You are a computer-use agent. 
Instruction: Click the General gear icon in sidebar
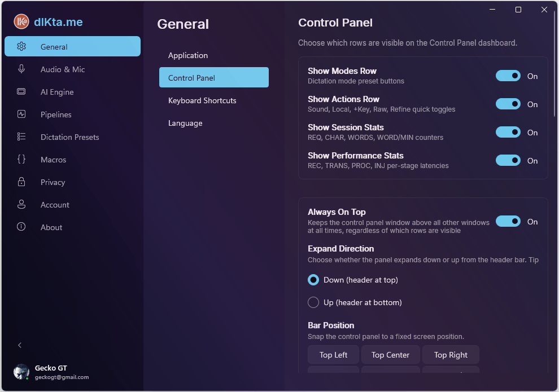pos(21,46)
